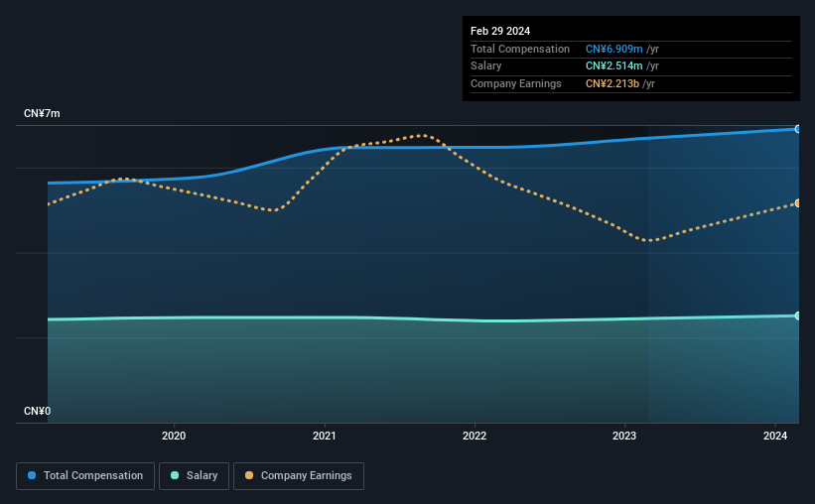Toggle the Salary legend button

(194, 476)
